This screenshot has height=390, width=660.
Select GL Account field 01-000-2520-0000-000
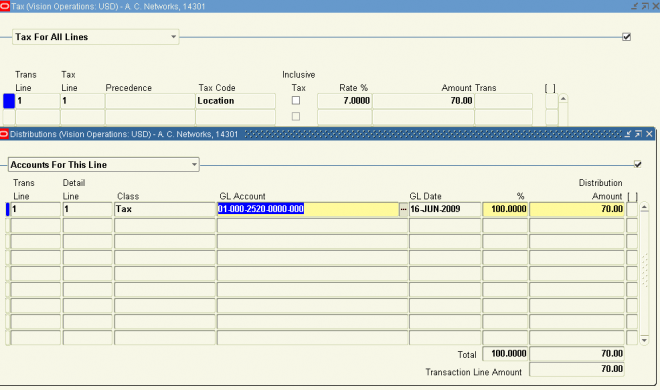pos(308,209)
